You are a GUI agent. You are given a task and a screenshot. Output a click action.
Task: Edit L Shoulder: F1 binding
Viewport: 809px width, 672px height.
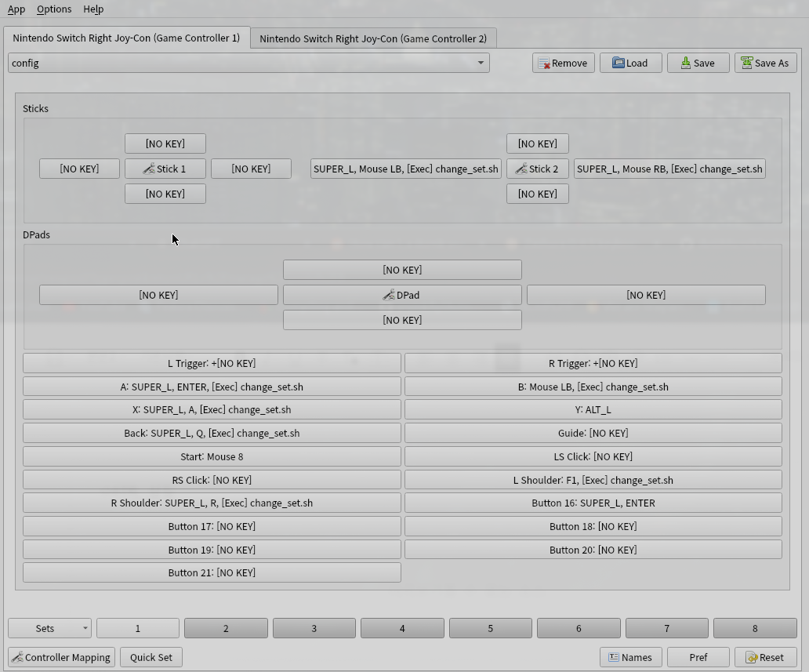593,480
